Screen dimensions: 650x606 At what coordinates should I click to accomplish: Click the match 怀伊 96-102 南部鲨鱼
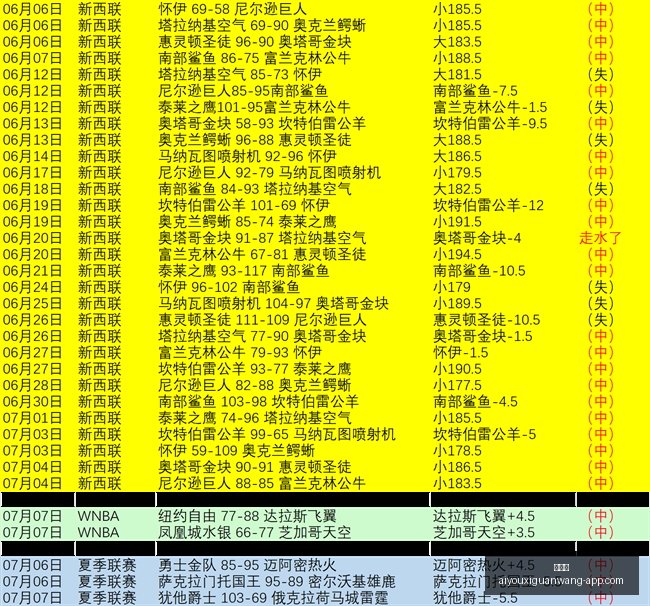click(229, 287)
